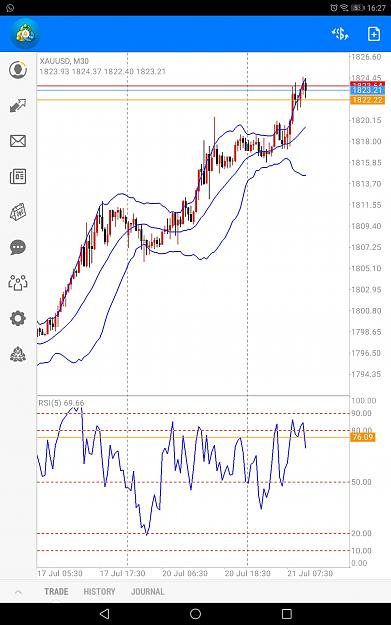Tap the 1818.00 price axis label

(x=366, y=141)
